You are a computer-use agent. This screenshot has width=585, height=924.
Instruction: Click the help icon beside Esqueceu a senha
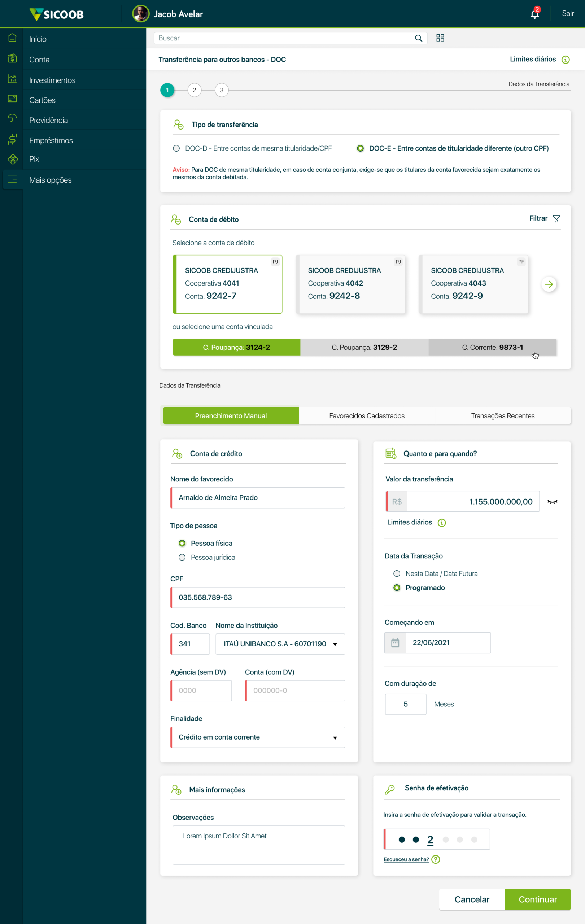coord(435,859)
